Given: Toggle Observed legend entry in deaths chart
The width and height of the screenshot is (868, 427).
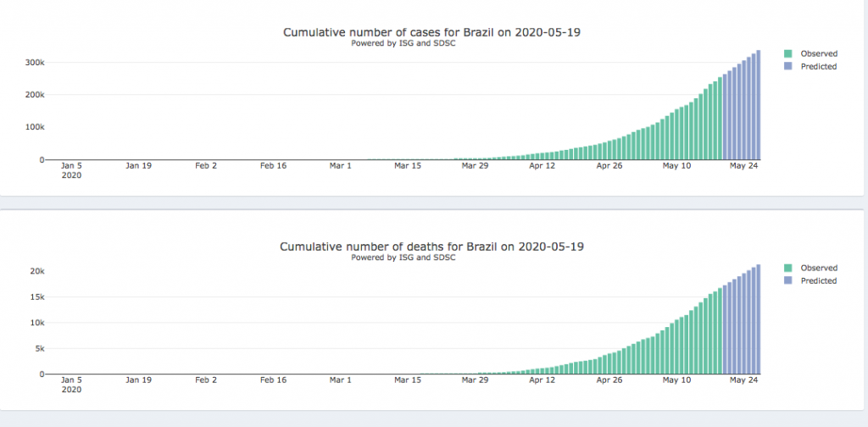Looking at the screenshot, I should click(818, 268).
